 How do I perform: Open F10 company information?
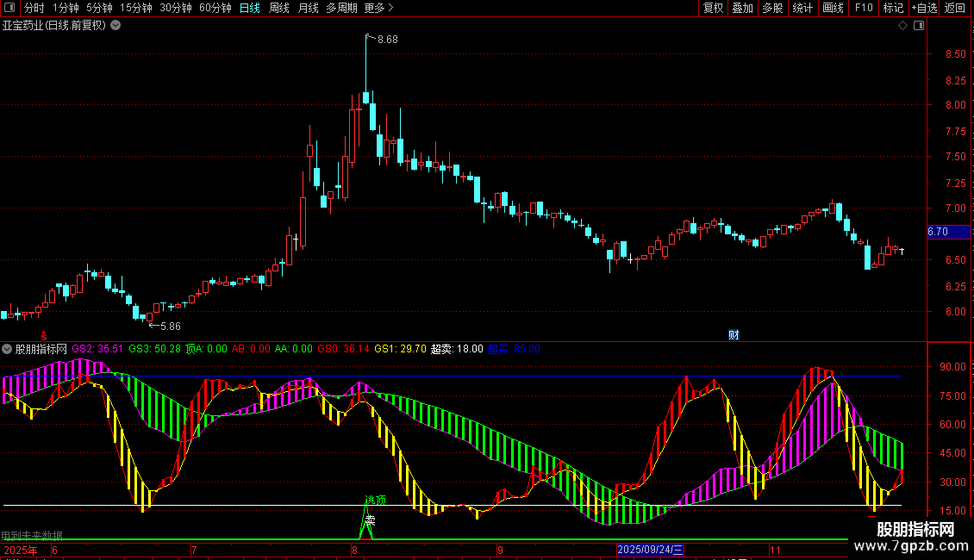[863, 9]
